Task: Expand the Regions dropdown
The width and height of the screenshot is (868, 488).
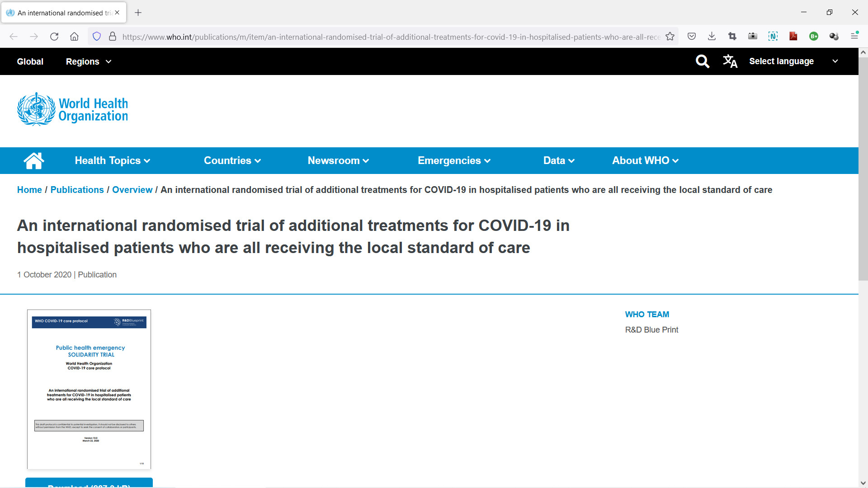Action: [89, 61]
